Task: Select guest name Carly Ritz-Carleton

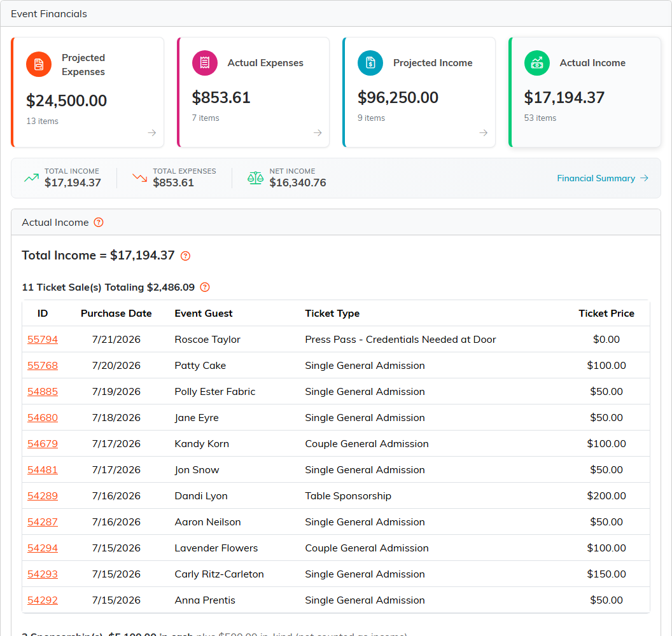Action: pos(219,574)
